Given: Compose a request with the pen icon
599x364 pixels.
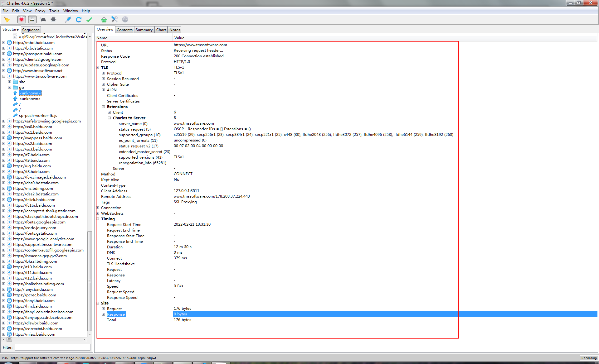Looking at the screenshot, I should (68, 20).
